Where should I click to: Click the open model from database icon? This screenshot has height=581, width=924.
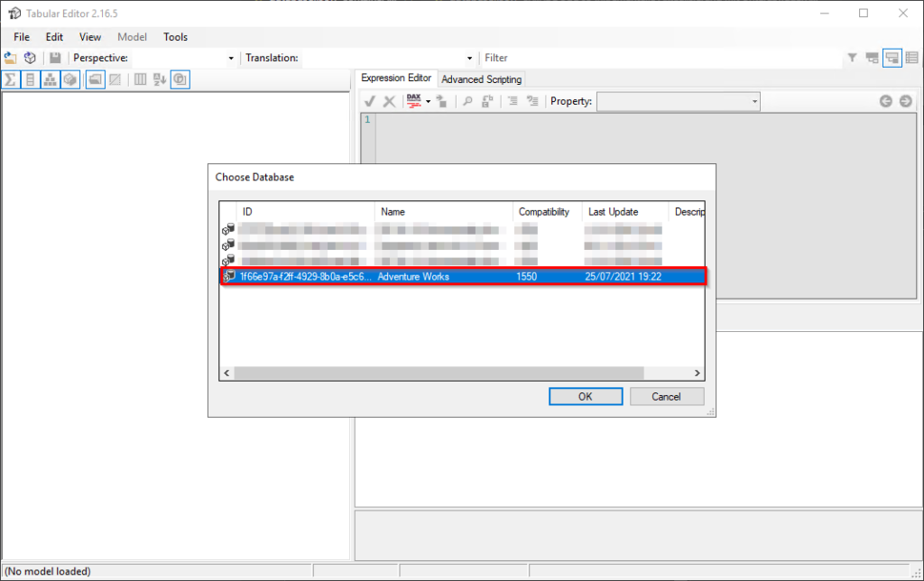click(x=30, y=58)
